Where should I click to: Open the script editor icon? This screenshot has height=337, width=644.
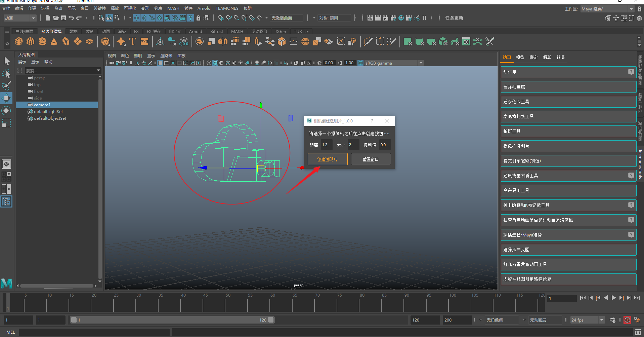click(638, 332)
